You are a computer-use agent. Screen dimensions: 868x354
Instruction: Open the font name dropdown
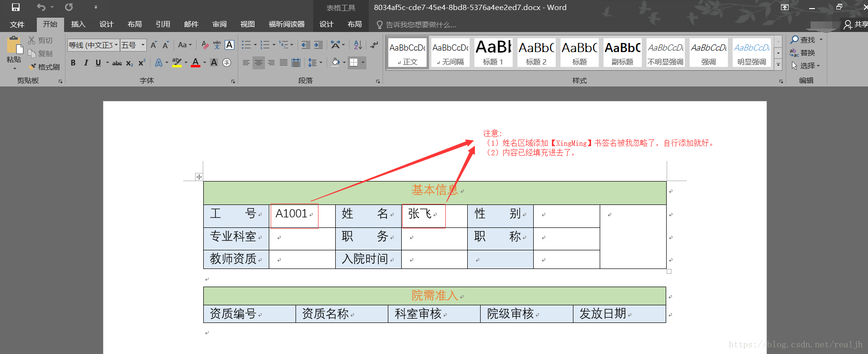tap(116, 45)
